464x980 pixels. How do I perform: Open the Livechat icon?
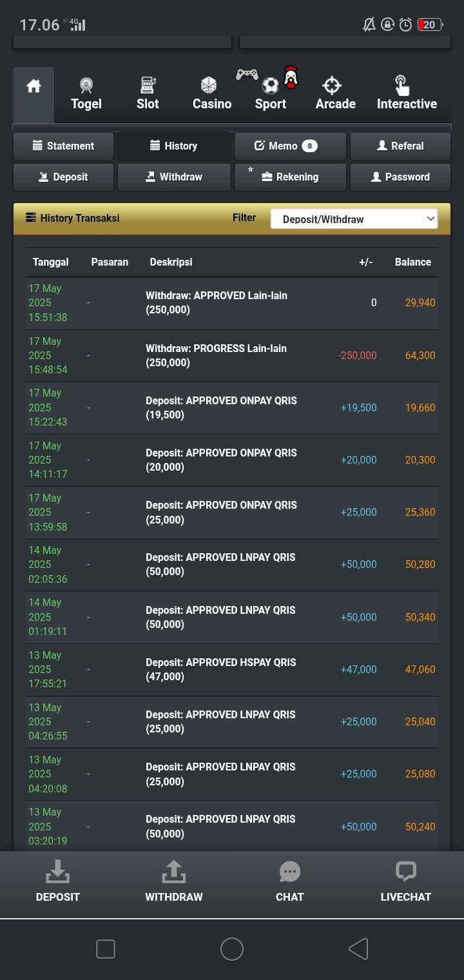(x=405, y=872)
